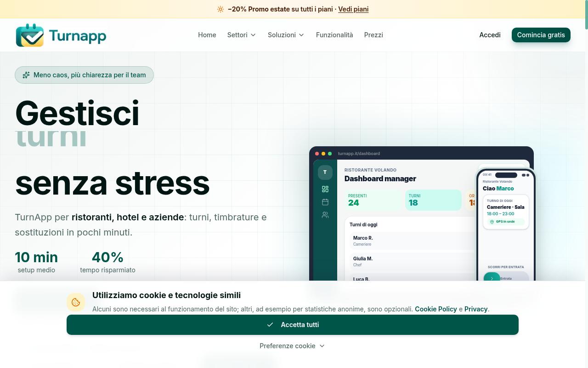Click the '40%' tempo risparmiato stat
This screenshot has height=368, width=588.
[107, 262]
